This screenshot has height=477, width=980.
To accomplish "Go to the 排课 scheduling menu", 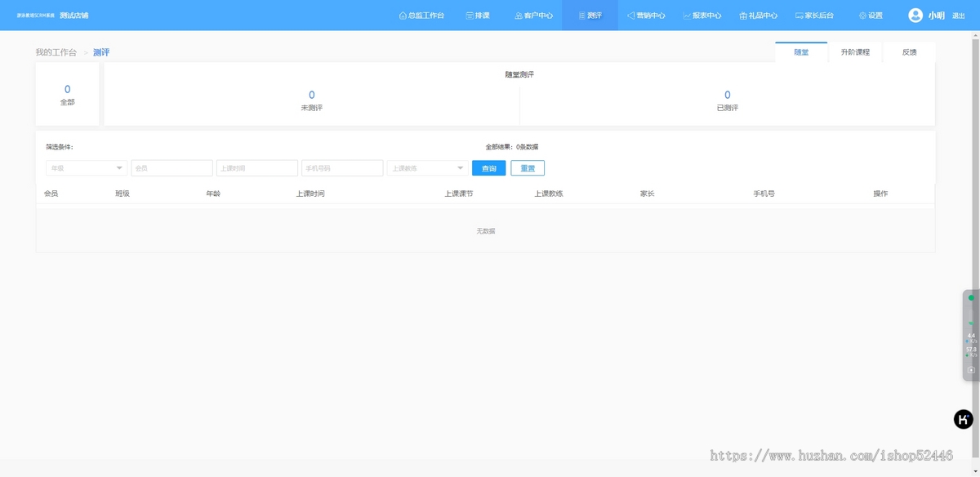I will pos(478,16).
